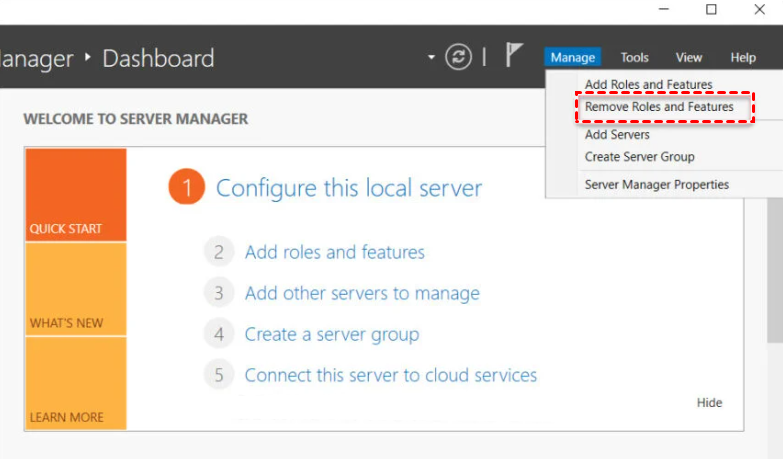Viewport: 783px width, 459px height.
Task: Open the notifications flag icon
Action: [514, 56]
